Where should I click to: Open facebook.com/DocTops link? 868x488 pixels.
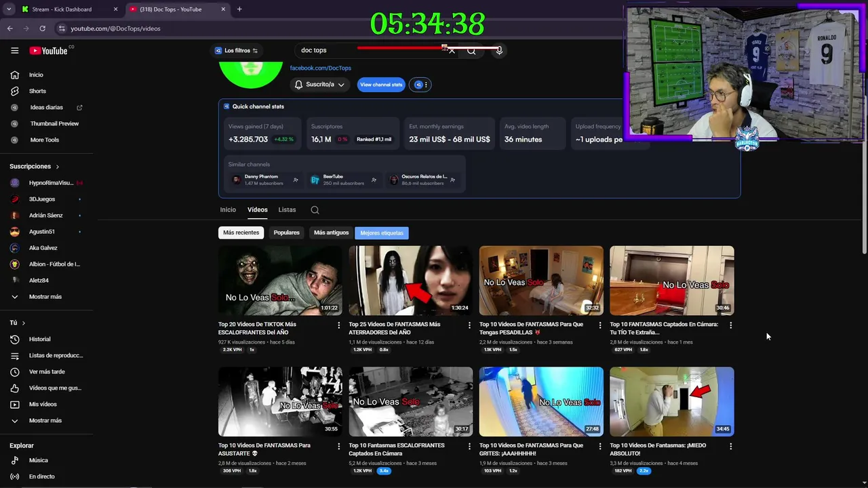click(x=321, y=68)
